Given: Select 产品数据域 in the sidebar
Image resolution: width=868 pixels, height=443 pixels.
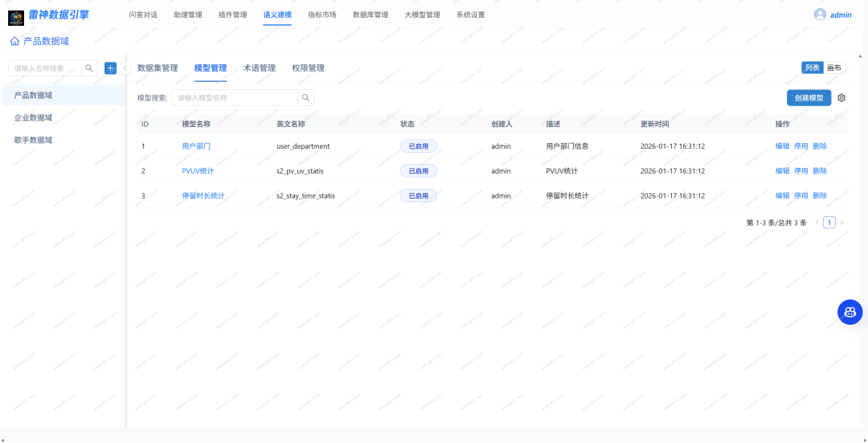Looking at the screenshot, I should click(x=63, y=95).
